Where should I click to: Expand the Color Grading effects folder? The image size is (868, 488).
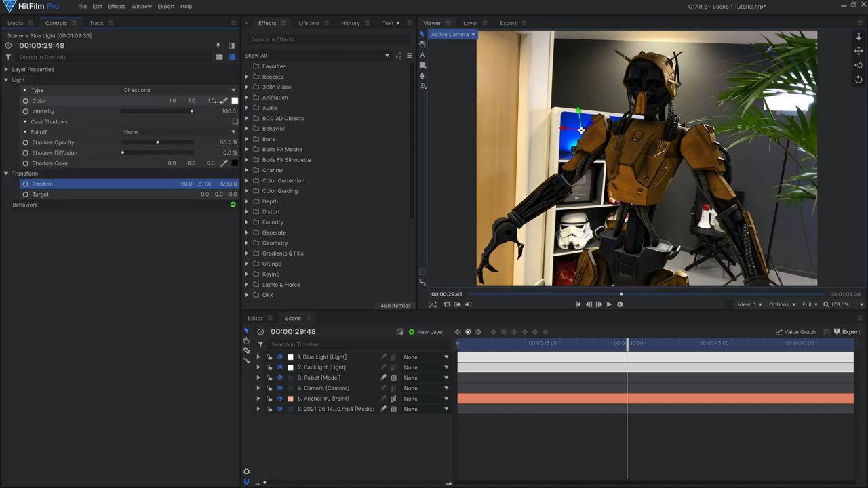tap(247, 191)
